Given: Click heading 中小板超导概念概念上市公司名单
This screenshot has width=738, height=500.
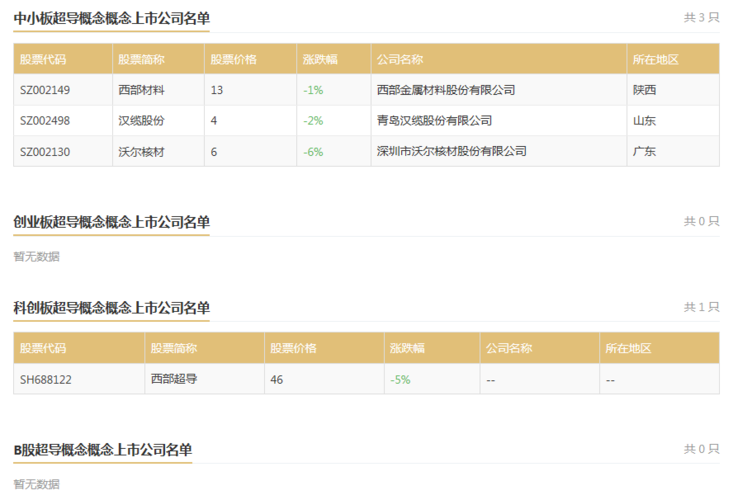Looking at the screenshot, I should coord(112,18).
